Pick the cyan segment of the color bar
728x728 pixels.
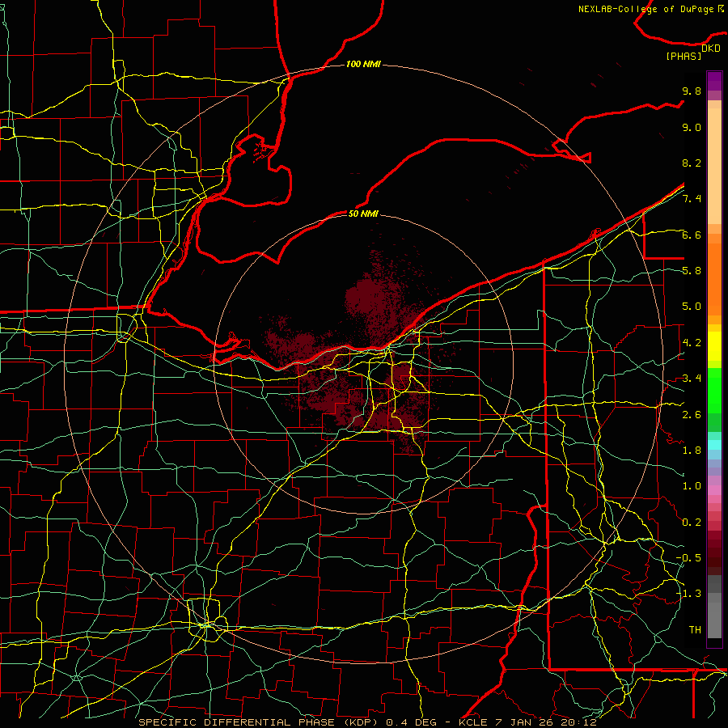714,445
